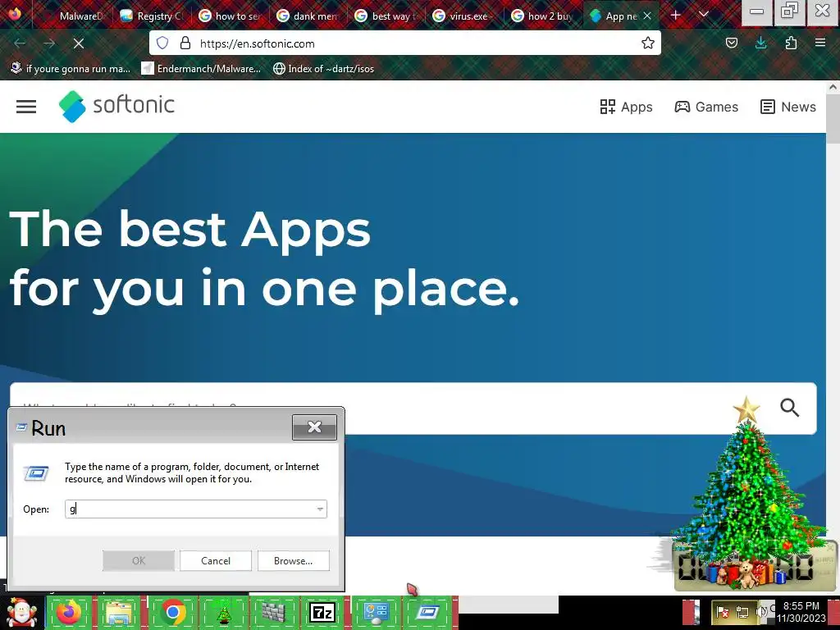Image resolution: width=840 pixels, height=630 pixels.
Task: Click the Run taskbar icon
Action: [427, 612]
